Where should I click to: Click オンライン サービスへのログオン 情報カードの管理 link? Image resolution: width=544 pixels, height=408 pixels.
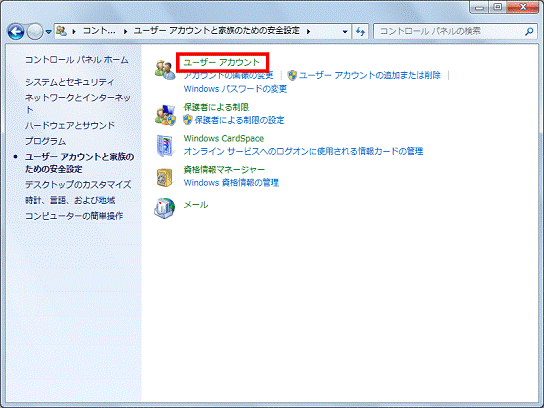click(x=303, y=151)
